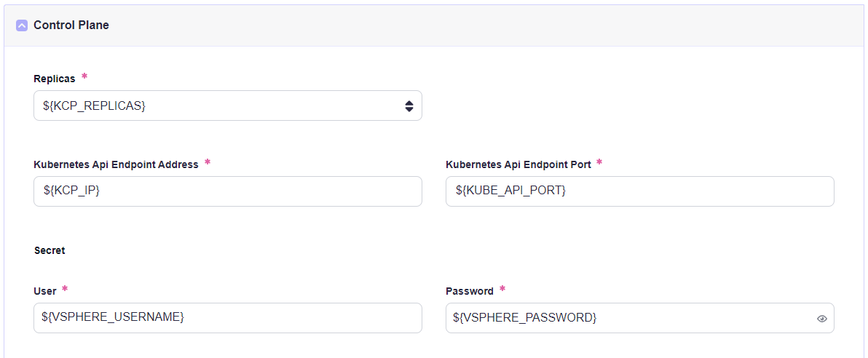Click the ${KCP_REPLICAS} value in Replicas select
This screenshot has width=868, height=358.
coord(95,106)
